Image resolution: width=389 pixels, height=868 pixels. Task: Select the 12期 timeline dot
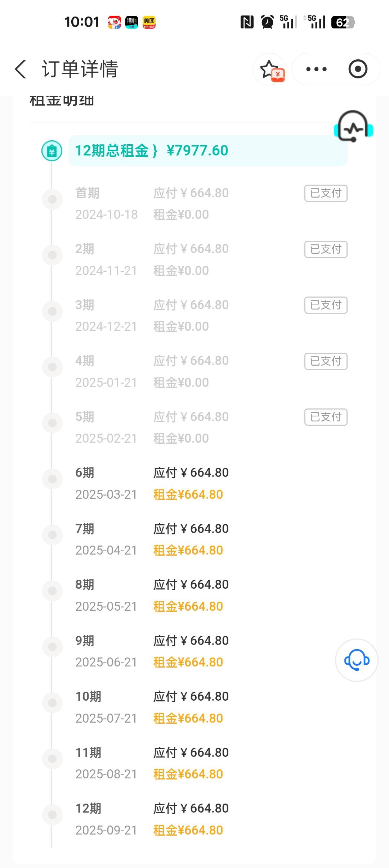click(x=53, y=815)
